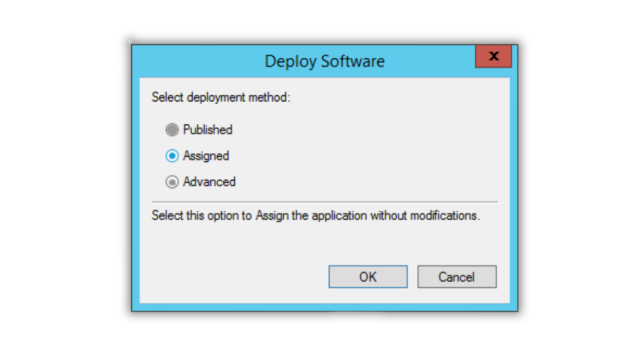Click empty dialog area left of OK

235,277
